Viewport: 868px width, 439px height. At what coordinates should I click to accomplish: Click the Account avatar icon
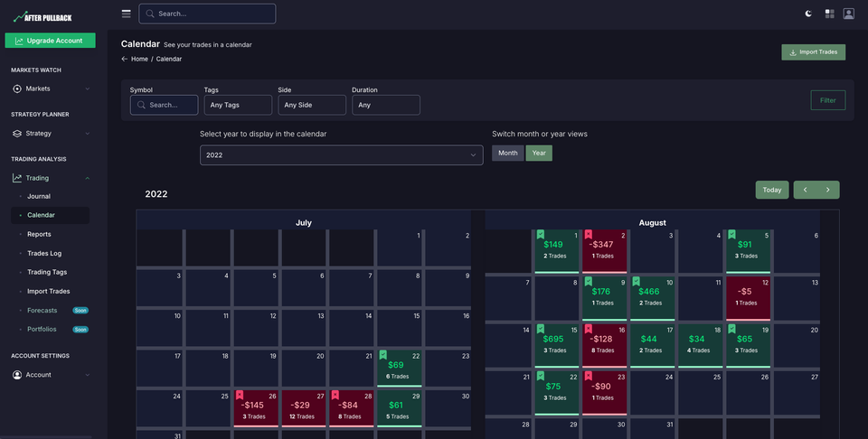coord(17,375)
